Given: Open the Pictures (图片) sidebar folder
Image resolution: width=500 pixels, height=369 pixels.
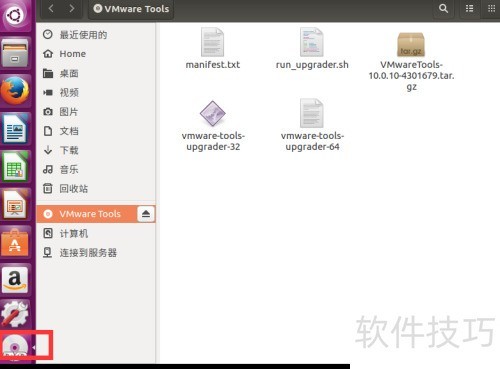Looking at the screenshot, I should (96, 112).
